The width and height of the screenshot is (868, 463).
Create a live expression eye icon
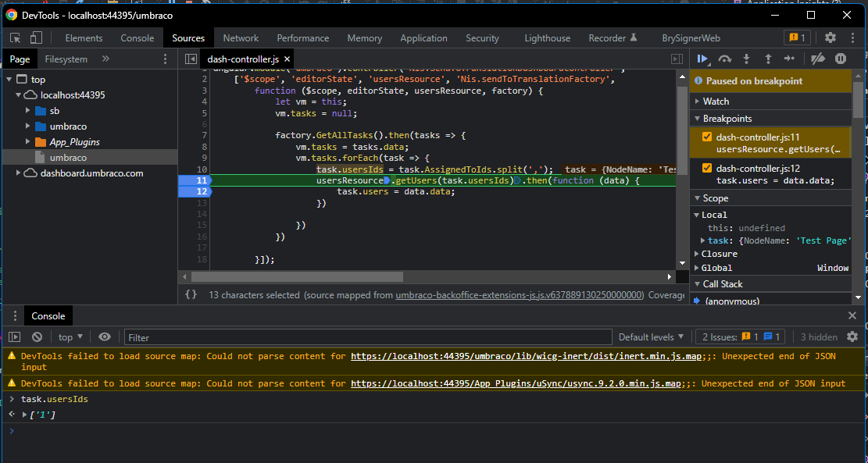tap(105, 337)
